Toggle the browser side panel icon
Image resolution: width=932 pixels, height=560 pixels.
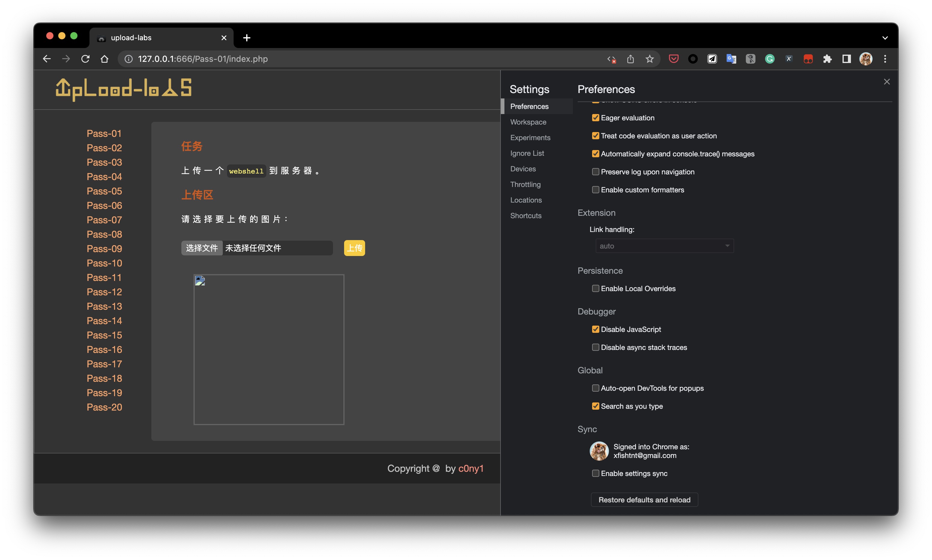[x=846, y=59]
